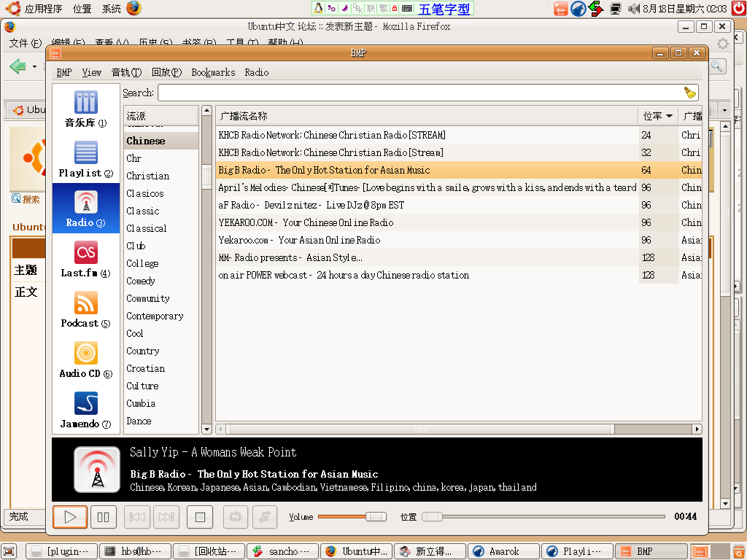Image resolution: width=747 pixels, height=560 pixels.
Task: Toggle repeat mode
Action: (236, 517)
